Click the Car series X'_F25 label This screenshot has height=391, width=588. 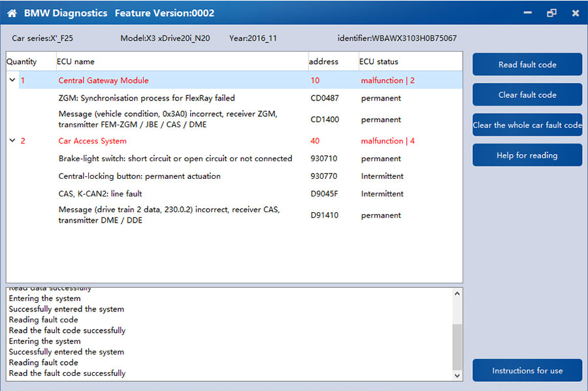[x=42, y=39]
